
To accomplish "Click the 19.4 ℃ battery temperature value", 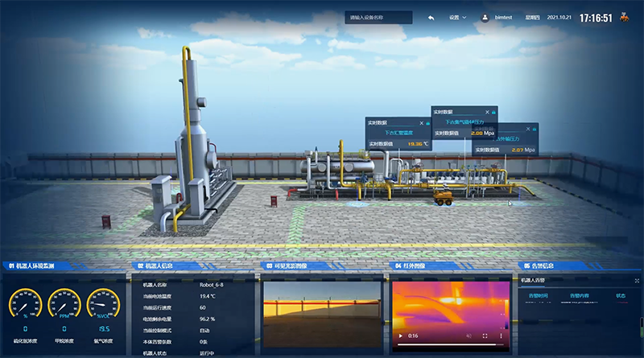I will tap(208, 296).
